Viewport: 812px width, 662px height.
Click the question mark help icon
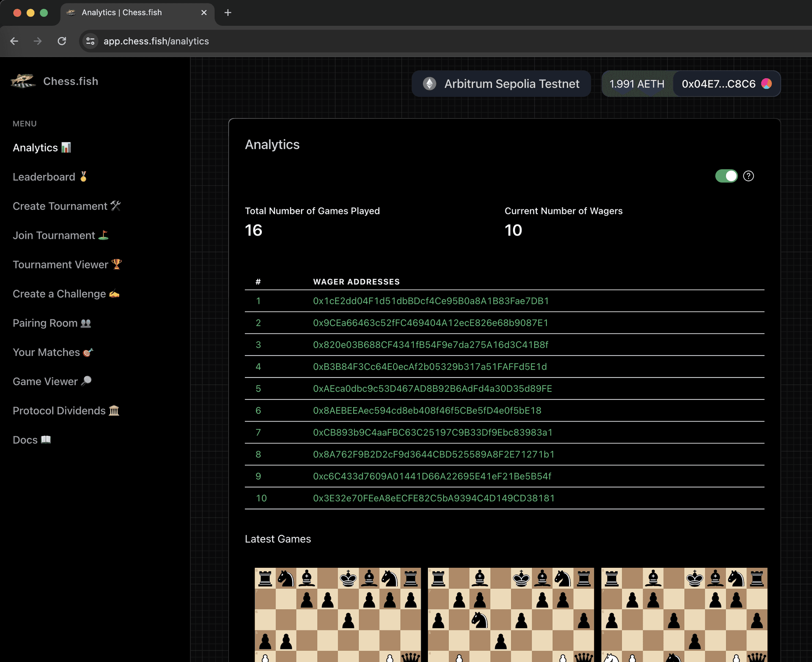point(749,176)
